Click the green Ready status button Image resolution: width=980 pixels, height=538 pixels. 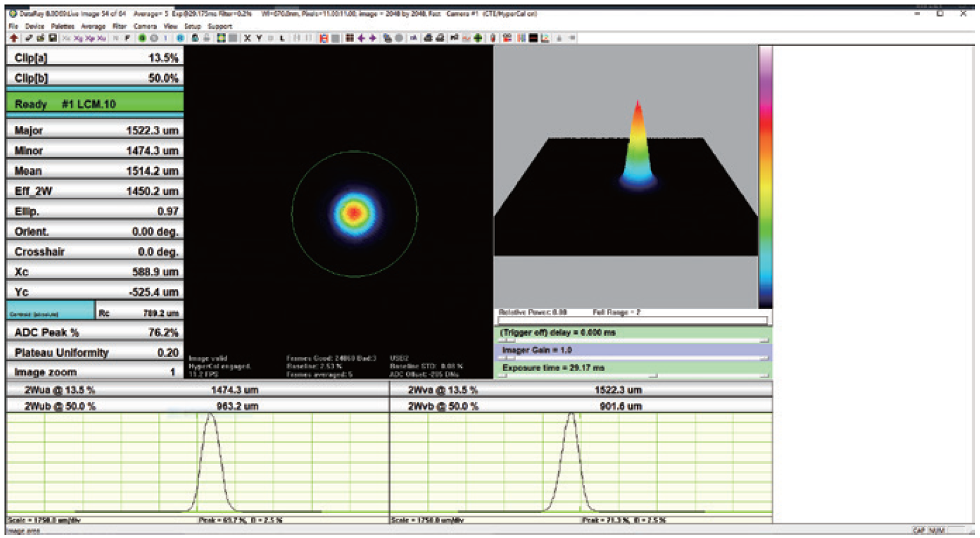coord(95,104)
